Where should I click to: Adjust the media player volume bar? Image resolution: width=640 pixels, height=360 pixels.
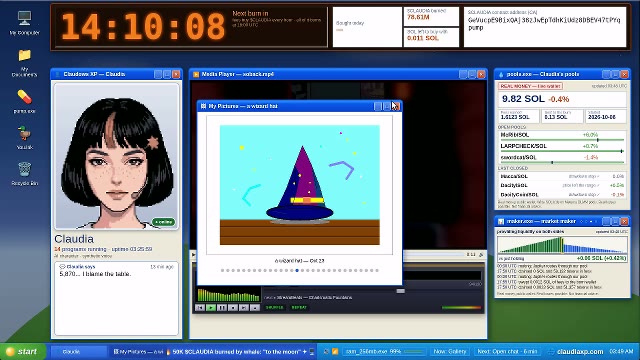click(x=461, y=307)
